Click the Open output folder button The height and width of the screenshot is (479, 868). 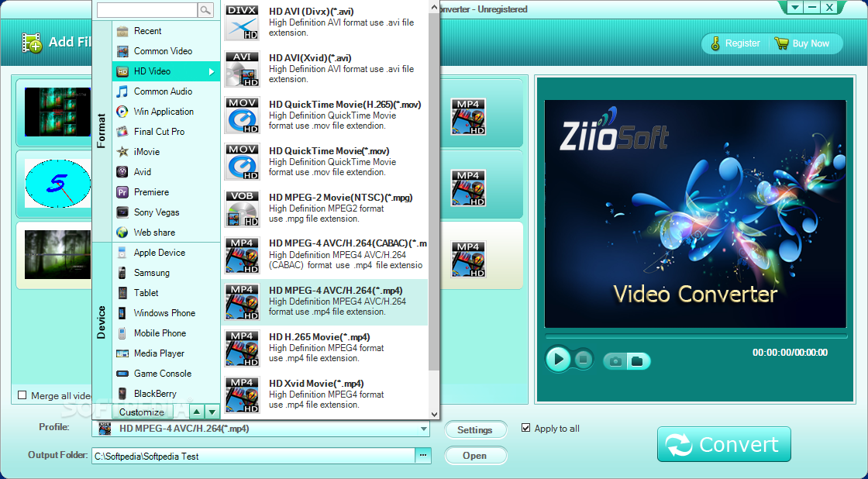click(x=475, y=455)
